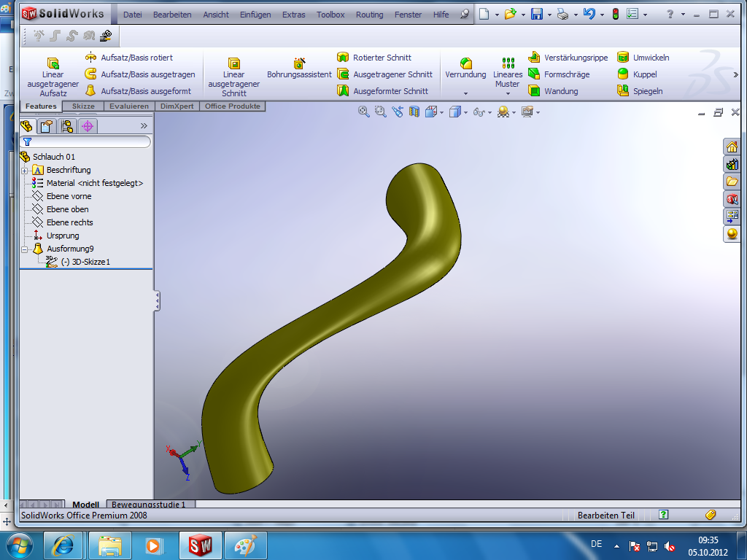The height and width of the screenshot is (560, 747).
Task: Click the Windows Start button
Action: tap(20, 545)
